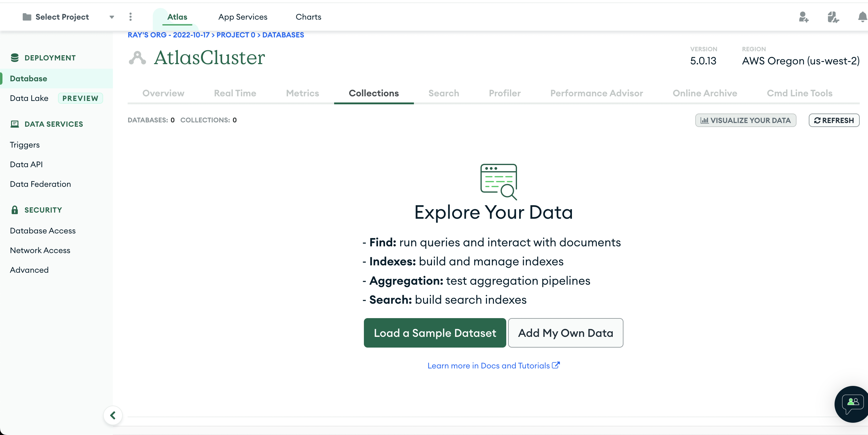Open Data API in the sidebar
This screenshot has width=868, height=435.
[26, 164]
